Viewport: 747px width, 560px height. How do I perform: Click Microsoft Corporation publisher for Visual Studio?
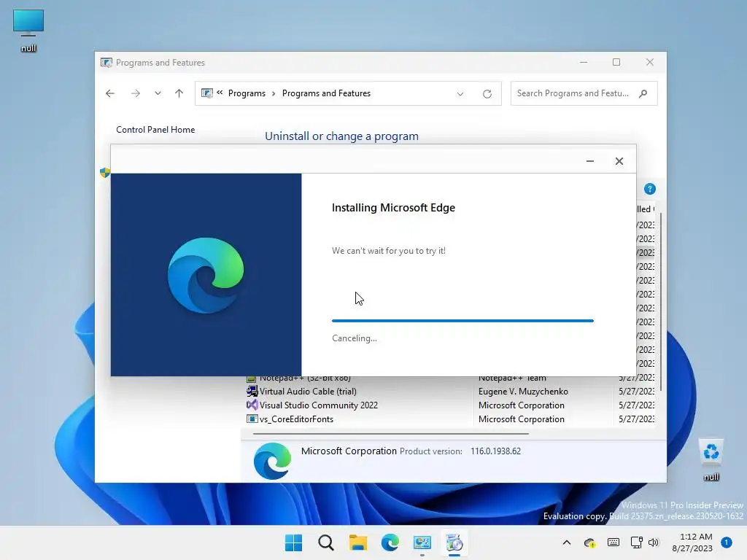[x=521, y=405]
